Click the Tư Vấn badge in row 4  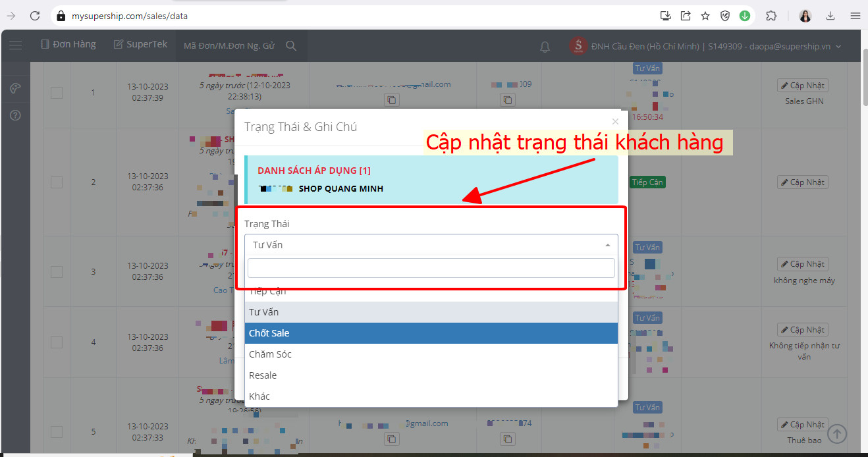[x=647, y=318]
